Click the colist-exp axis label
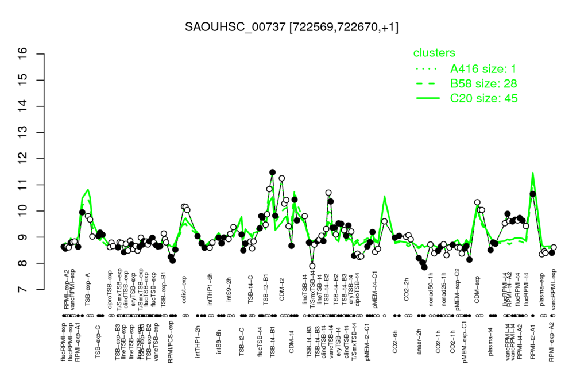Viewport: 588px width, 368px height. tap(184, 290)
